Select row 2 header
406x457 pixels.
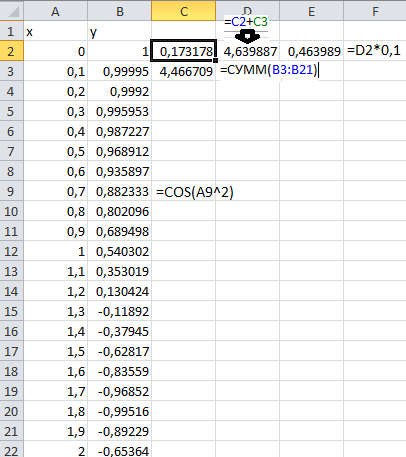click(12, 51)
